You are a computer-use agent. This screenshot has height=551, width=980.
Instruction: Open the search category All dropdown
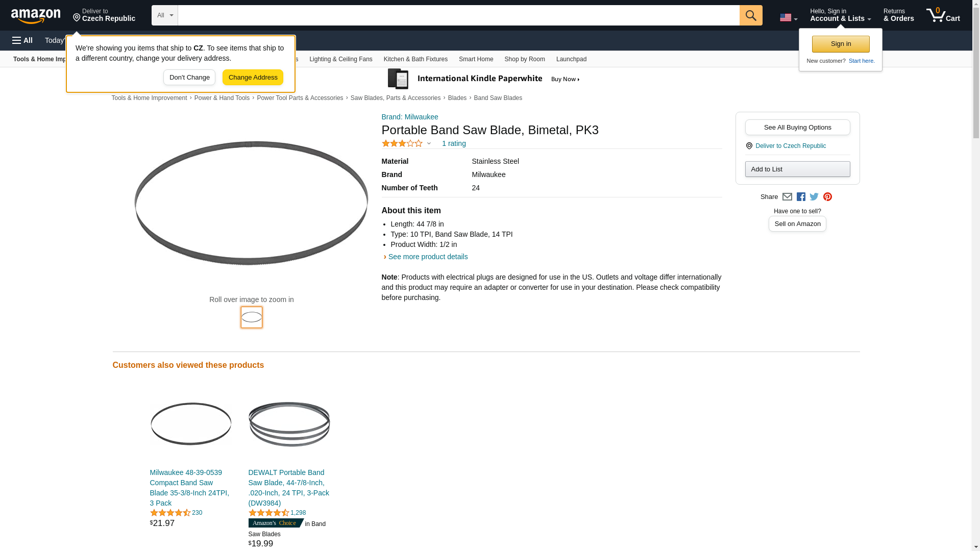(164, 15)
